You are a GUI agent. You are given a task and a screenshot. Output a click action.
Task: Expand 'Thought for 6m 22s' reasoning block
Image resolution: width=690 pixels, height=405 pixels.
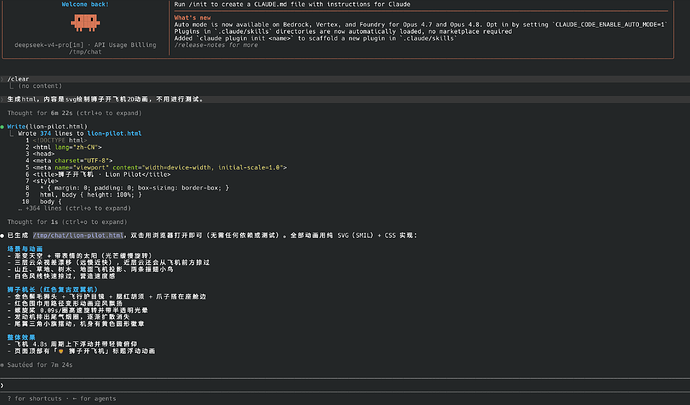click(74, 113)
